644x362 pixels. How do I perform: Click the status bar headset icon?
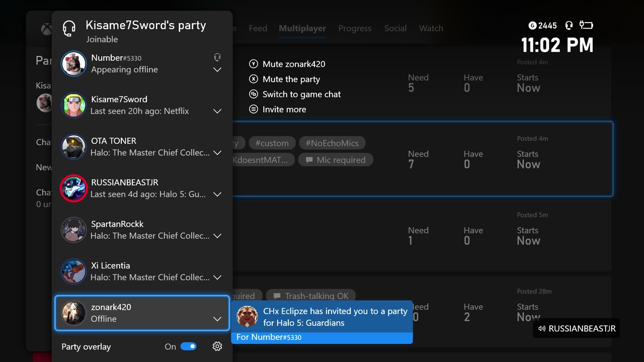[569, 25]
